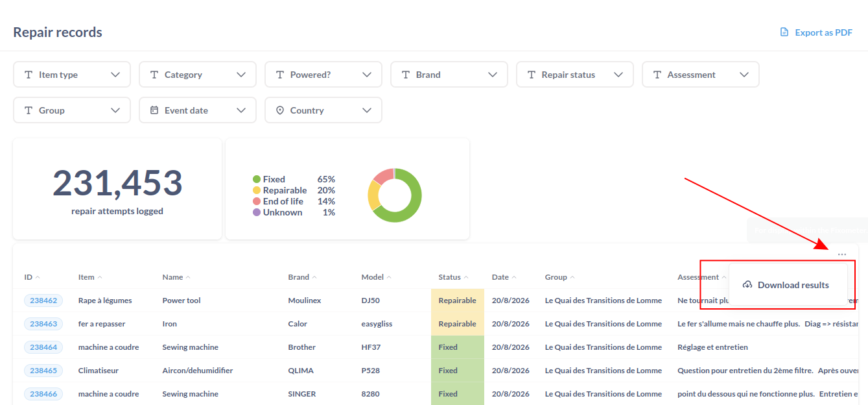Click the Fixed legend entry
The width and height of the screenshot is (868, 405).
coord(269,179)
